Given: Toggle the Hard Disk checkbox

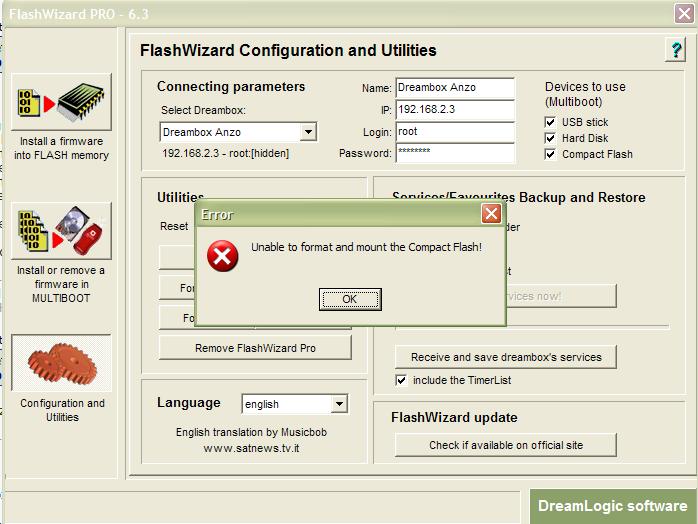Looking at the screenshot, I should [x=550, y=138].
